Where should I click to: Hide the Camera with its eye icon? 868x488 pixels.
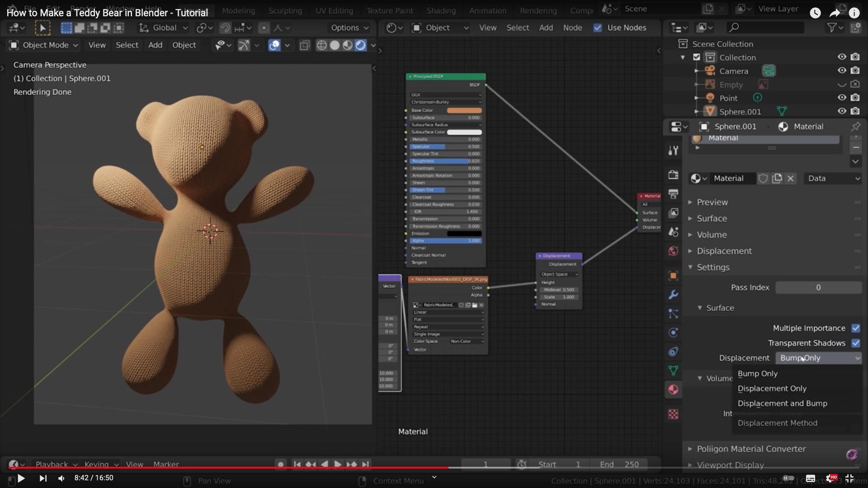pos(842,70)
